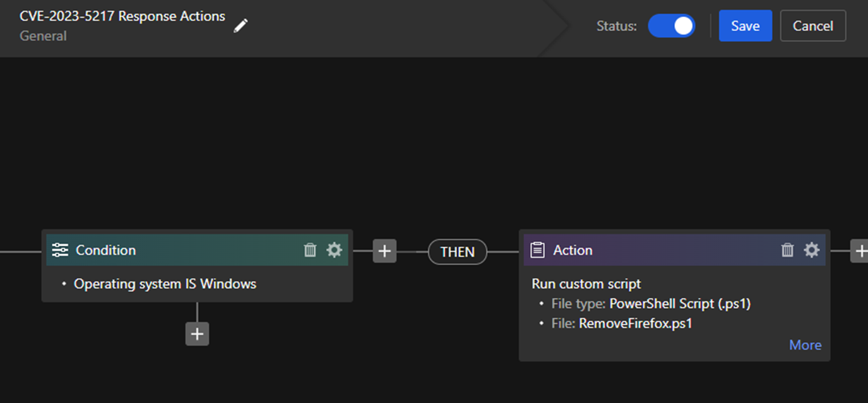Click the RemoveFirefox.ps1 file entry
The height and width of the screenshot is (403, 868).
coord(635,324)
